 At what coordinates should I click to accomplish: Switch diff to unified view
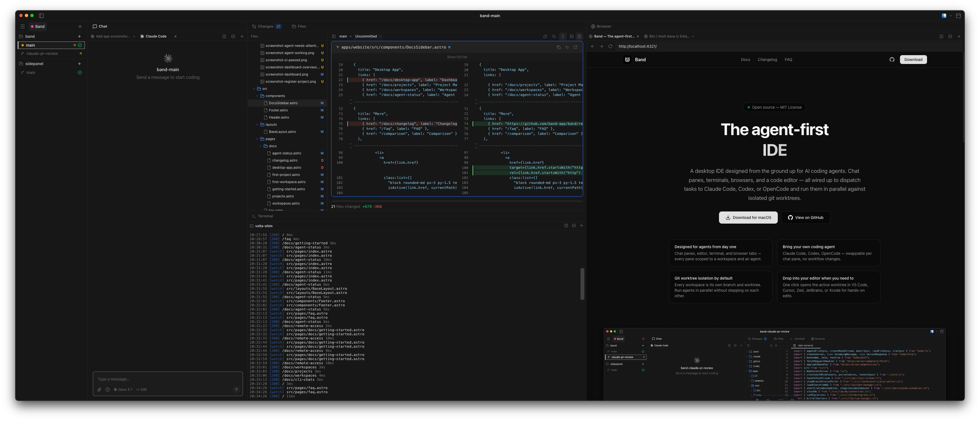[571, 36]
